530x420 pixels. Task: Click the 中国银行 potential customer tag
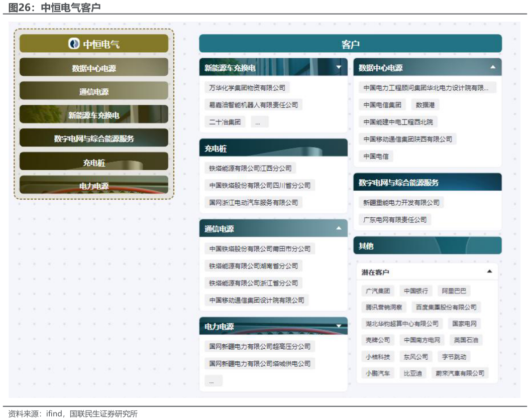[x=416, y=291]
